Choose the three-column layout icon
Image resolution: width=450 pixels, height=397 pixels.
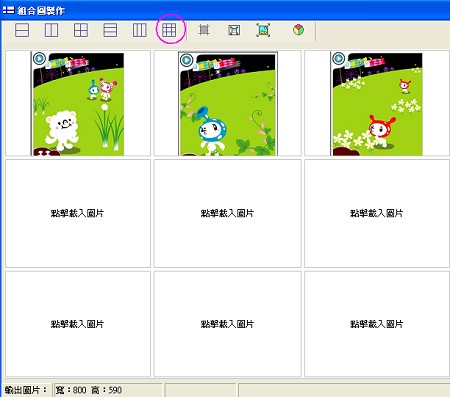(139, 30)
